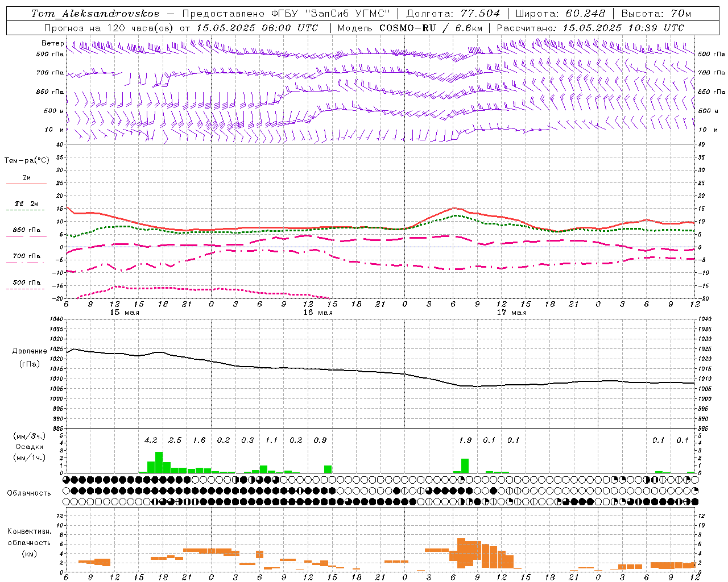Click the precipitation value '1.6'
The image size is (728, 582).
pyautogui.click(x=199, y=440)
